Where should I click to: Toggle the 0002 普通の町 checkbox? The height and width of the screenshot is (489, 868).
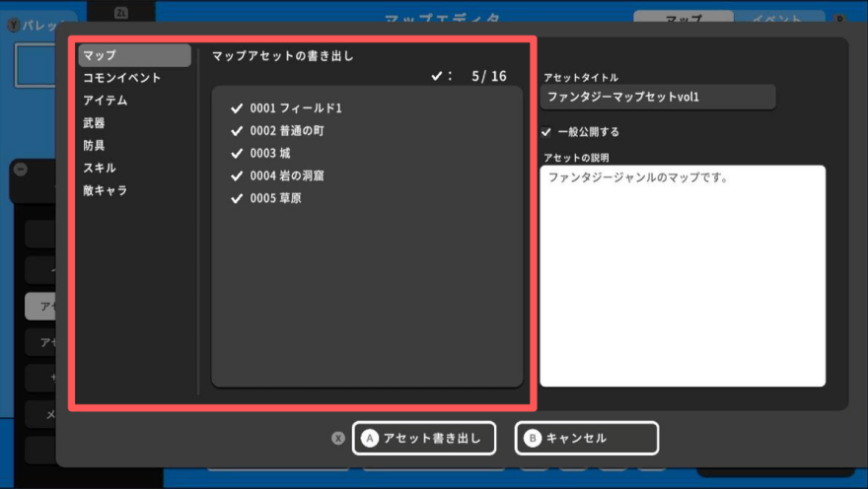click(x=237, y=131)
